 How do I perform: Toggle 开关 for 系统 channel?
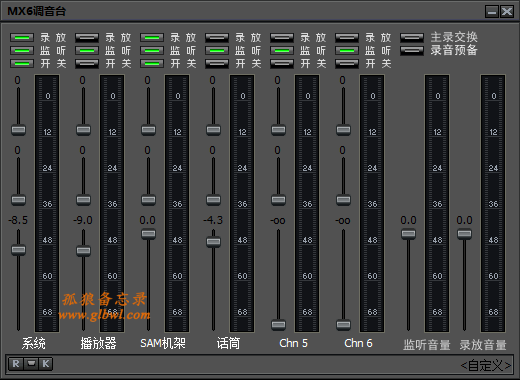22,63
